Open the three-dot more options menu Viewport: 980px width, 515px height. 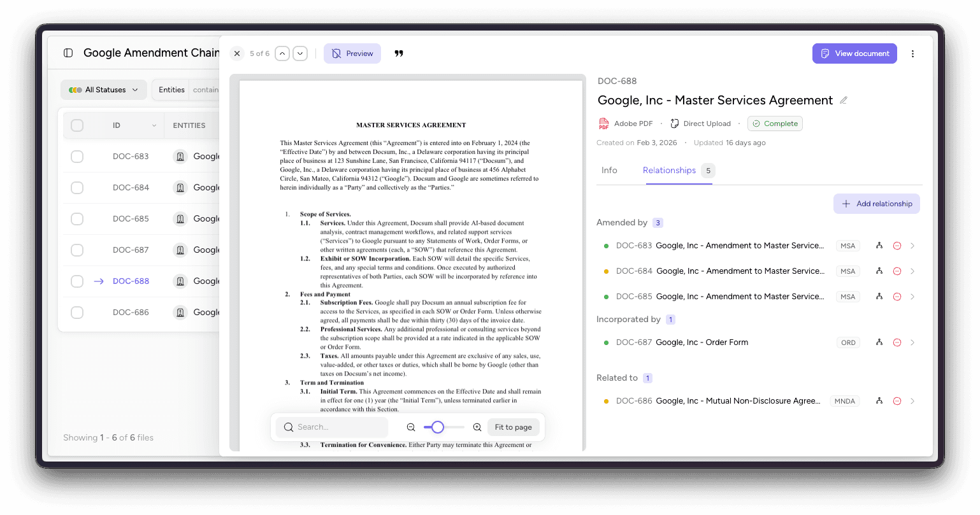(x=912, y=53)
